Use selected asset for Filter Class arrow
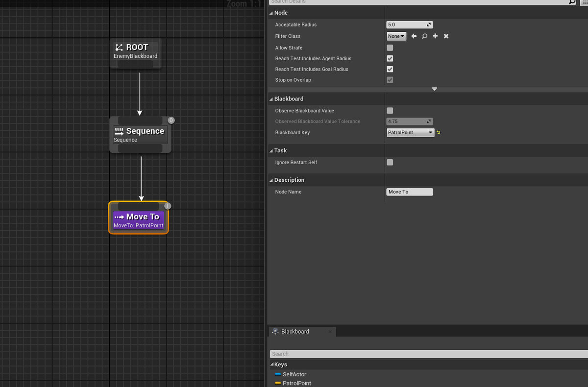Image resolution: width=588 pixels, height=387 pixels. click(x=414, y=36)
